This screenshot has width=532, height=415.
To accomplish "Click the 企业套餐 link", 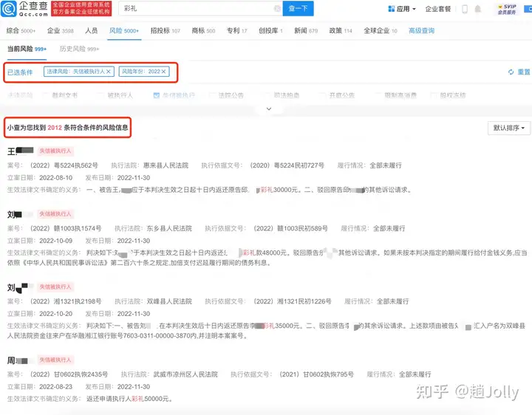I will point(437,9).
